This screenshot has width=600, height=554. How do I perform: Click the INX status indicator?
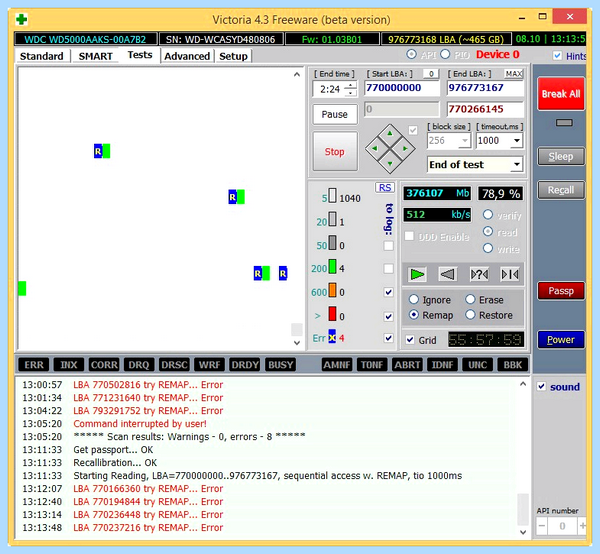pos(69,365)
